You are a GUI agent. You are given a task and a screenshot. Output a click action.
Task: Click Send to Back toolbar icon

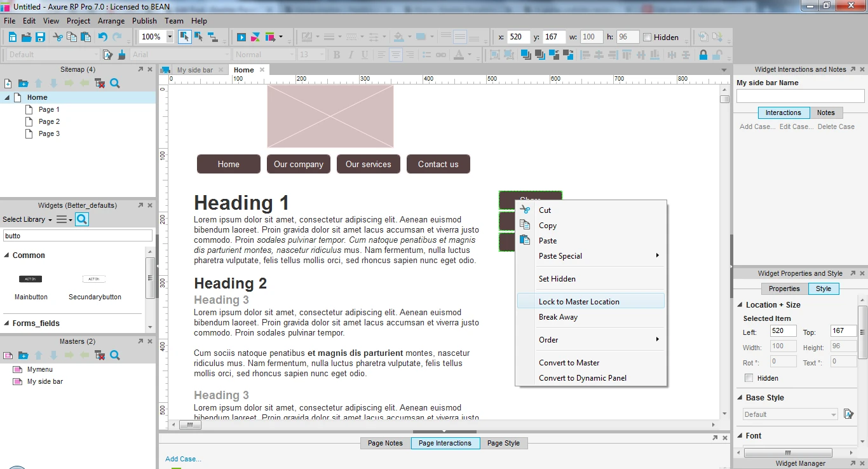[x=539, y=55]
